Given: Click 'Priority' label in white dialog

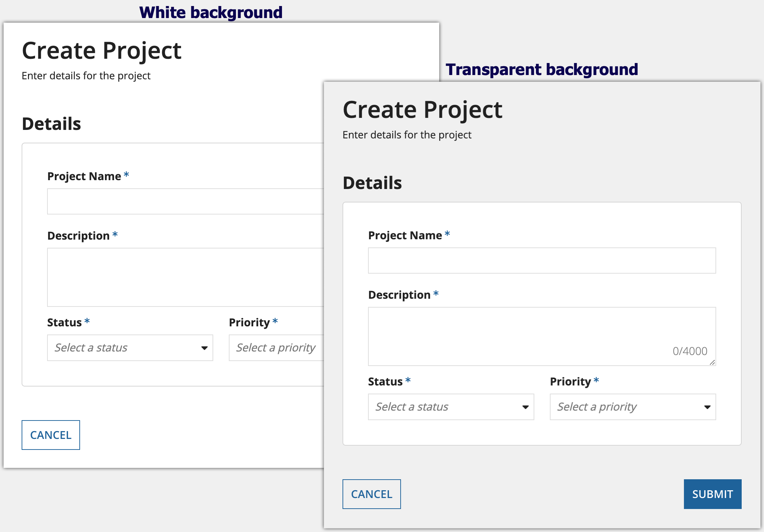Looking at the screenshot, I should click(250, 322).
